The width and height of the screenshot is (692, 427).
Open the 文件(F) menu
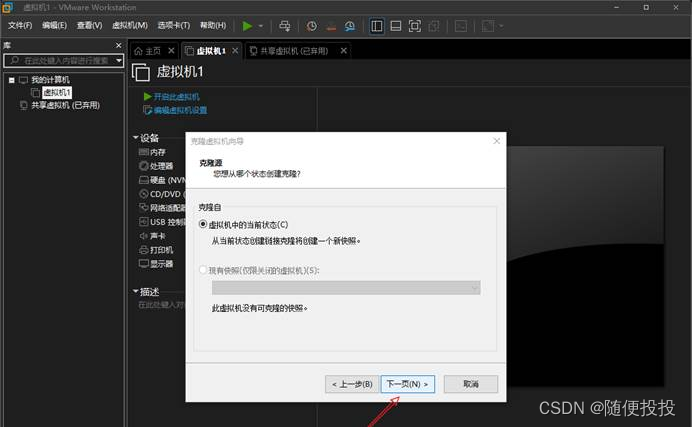pyautogui.click(x=20, y=25)
